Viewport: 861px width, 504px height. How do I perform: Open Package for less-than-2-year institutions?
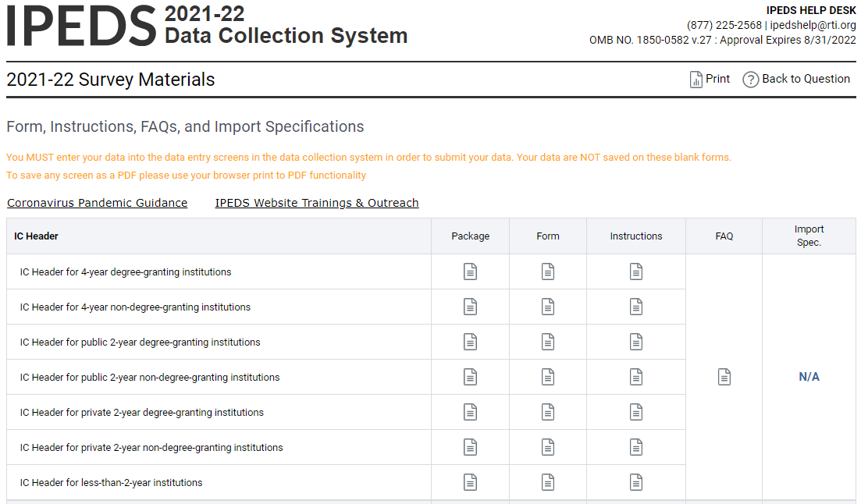pos(470,482)
